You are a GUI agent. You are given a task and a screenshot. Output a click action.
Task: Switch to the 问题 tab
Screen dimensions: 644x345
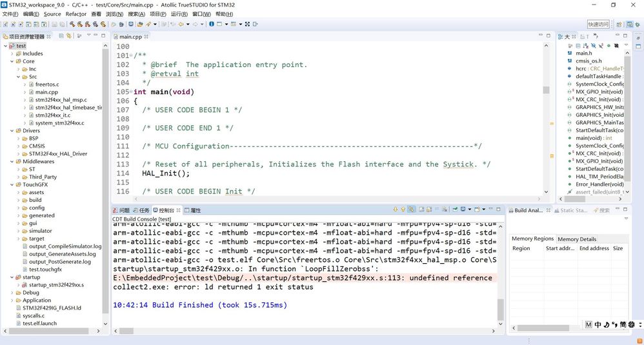(121, 210)
